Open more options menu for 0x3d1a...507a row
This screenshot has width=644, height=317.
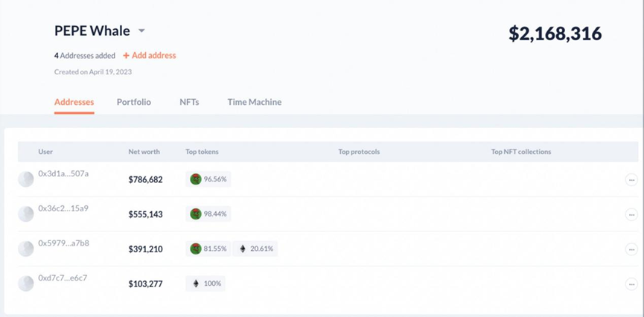(631, 179)
